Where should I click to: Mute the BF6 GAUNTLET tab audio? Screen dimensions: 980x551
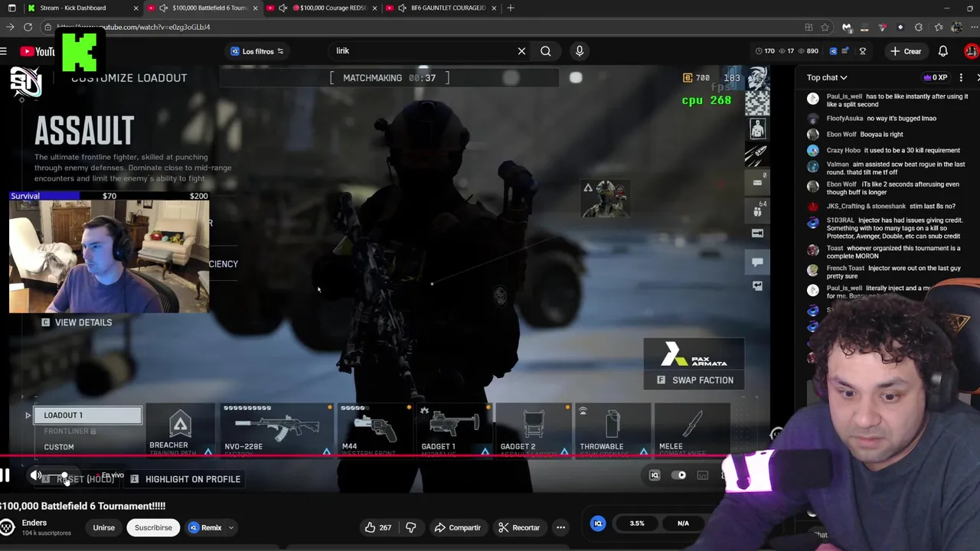(402, 8)
